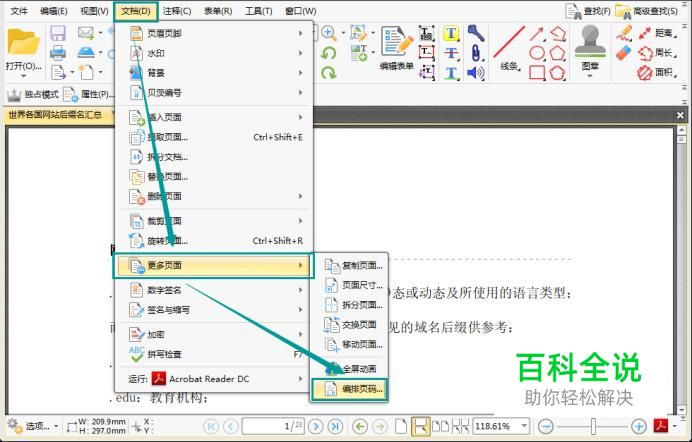Click the 图章 stamp icon
This screenshot has height=442, width=692.
(x=590, y=42)
